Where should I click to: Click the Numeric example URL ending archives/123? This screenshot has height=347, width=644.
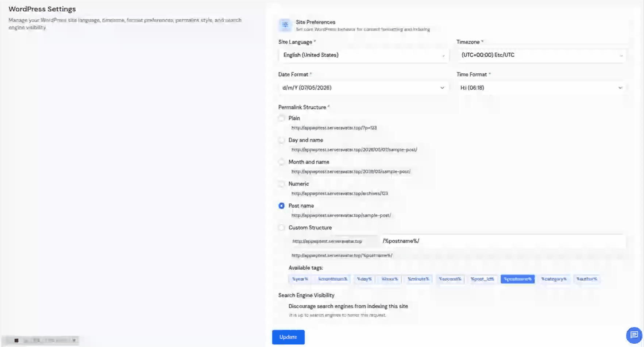tap(339, 194)
